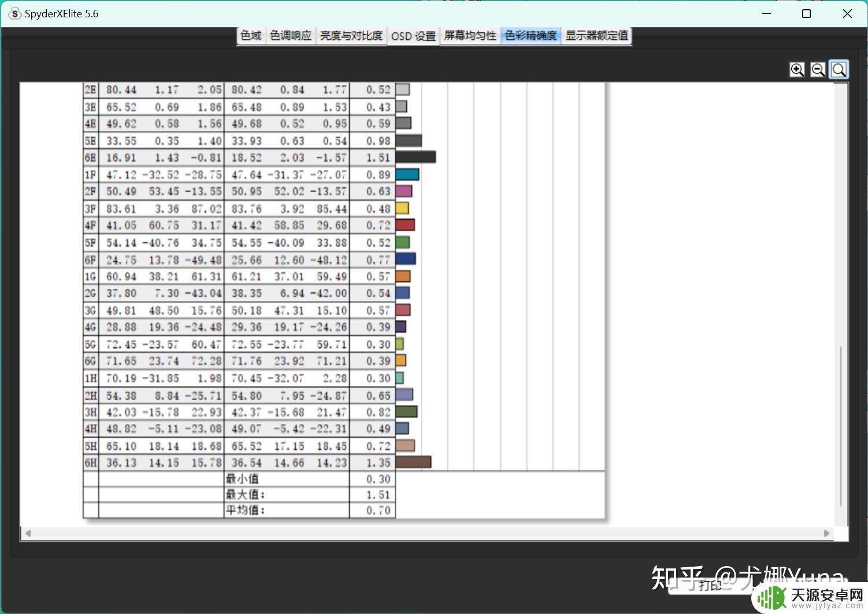Click delta value 0.82 in row 3H
Image resolution: width=868 pixels, height=614 pixels.
pos(379,412)
